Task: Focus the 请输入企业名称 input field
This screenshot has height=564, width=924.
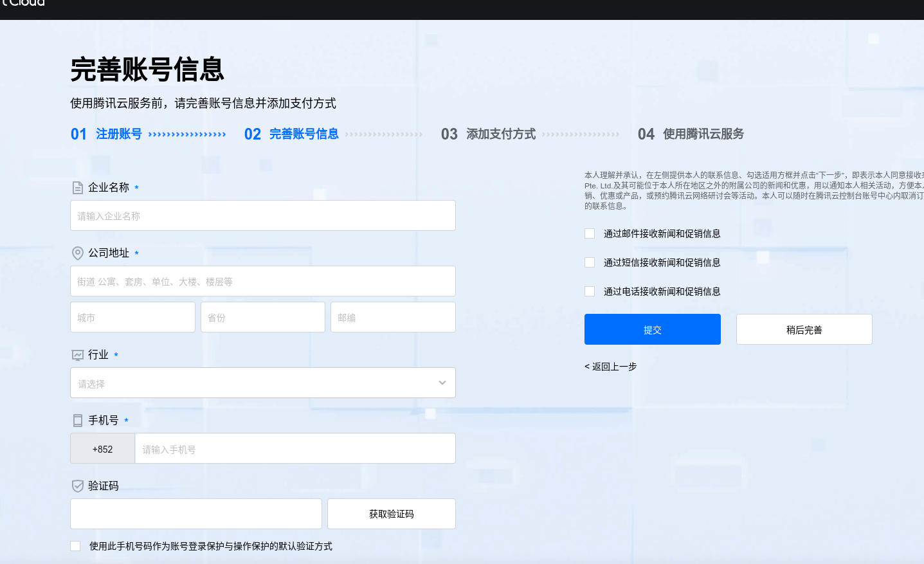Action: coord(262,216)
